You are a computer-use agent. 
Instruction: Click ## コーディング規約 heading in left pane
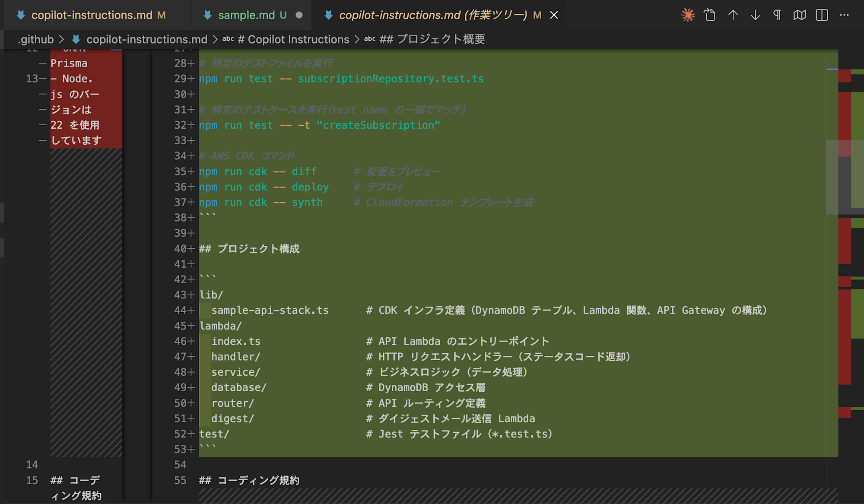76,488
